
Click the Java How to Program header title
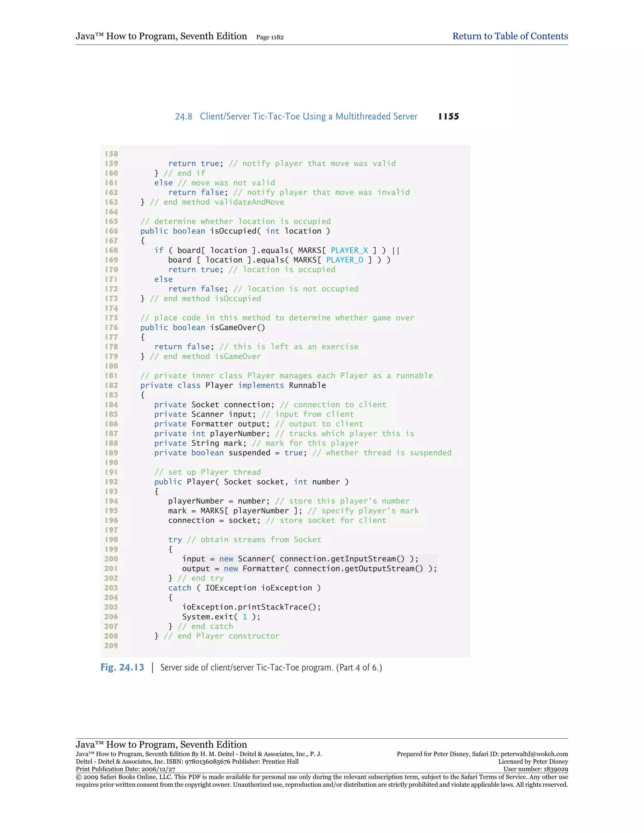161,36
